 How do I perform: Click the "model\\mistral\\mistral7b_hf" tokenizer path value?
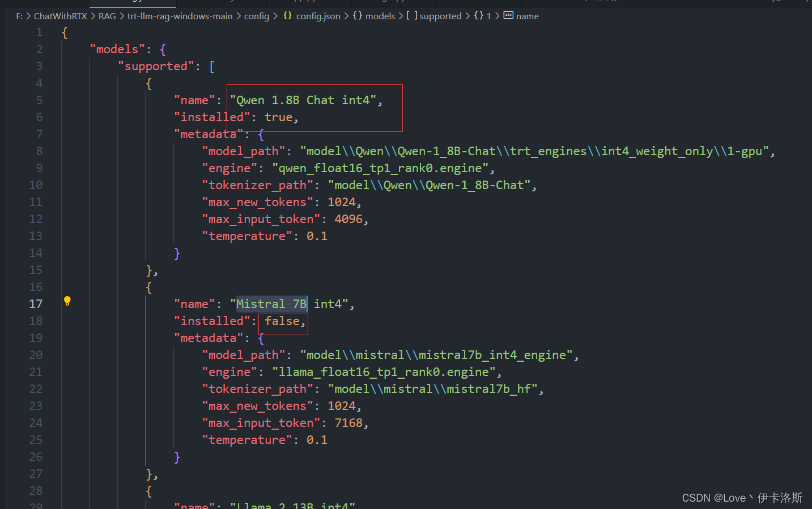[x=432, y=389]
